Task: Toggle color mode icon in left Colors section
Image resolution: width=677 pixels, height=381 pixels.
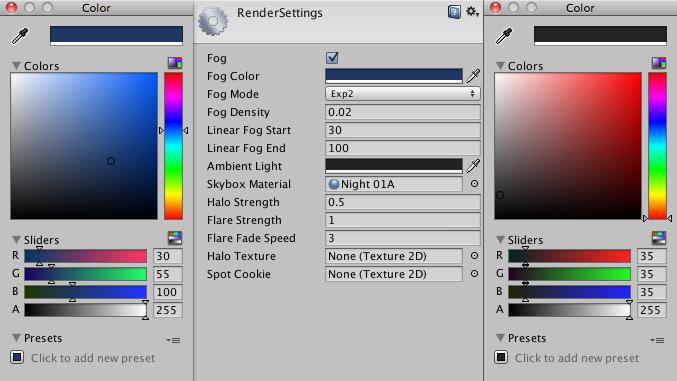Action: [x=175, y=63]
